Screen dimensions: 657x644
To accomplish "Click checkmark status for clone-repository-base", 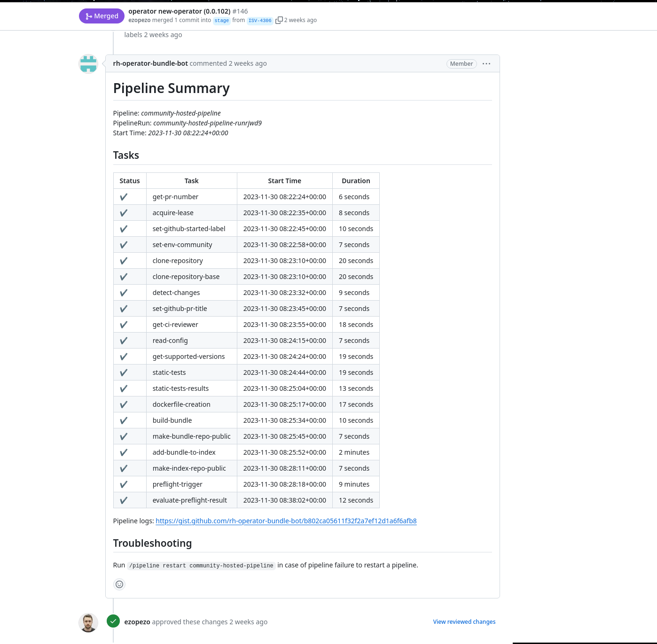I will [124, 277].
